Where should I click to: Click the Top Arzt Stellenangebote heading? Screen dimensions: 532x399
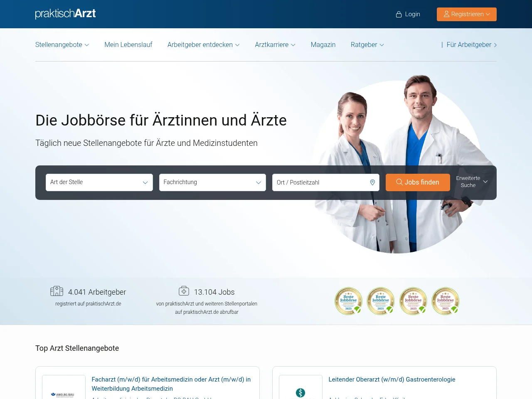click(x=77, y=348)
